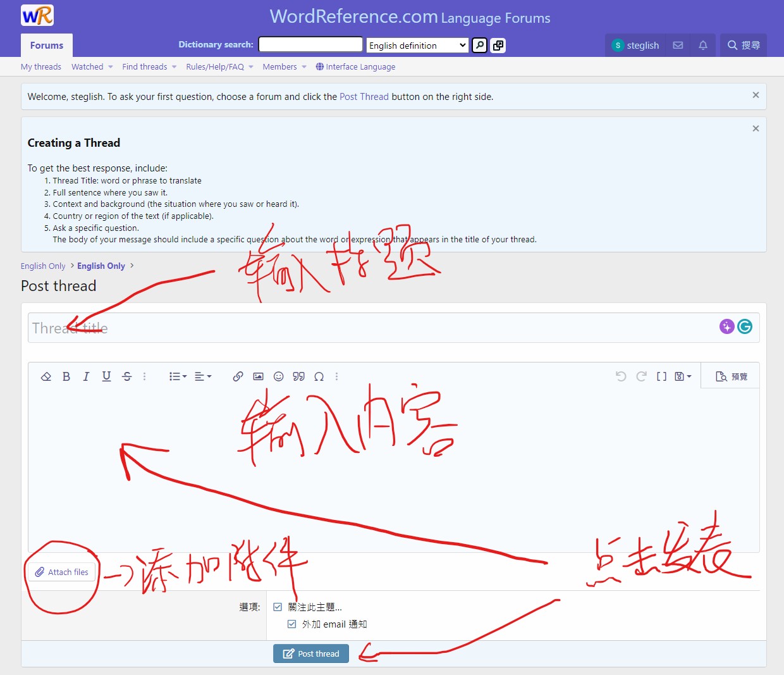Open the steglish account menu

click(635, 46)
